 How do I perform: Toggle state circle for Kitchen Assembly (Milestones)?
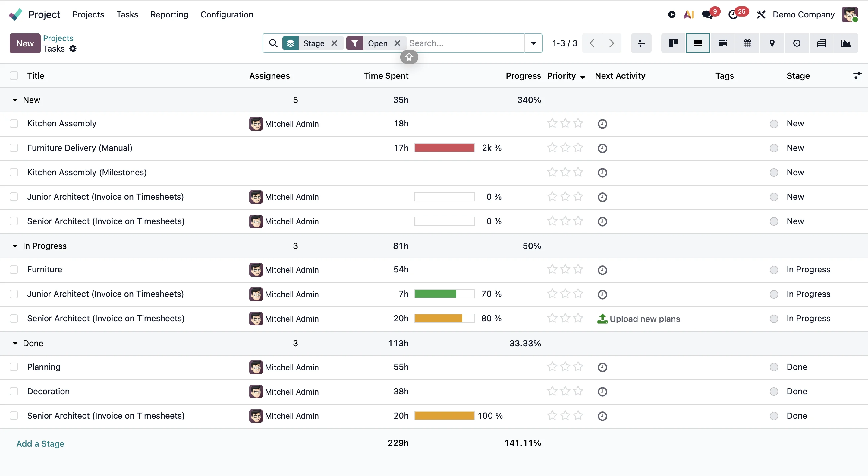click(x=774, y=173)
